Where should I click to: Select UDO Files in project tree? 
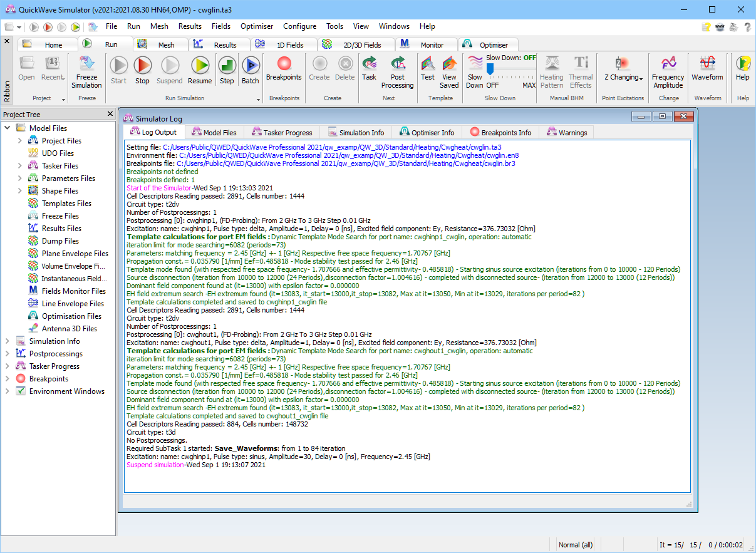58,153
